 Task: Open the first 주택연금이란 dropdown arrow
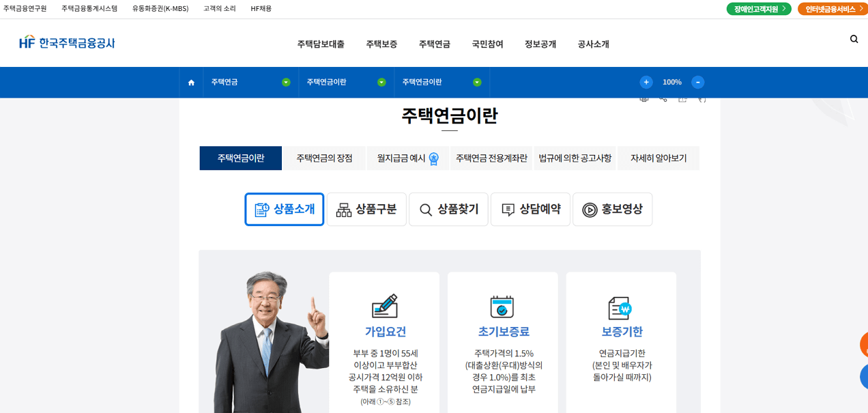(x=381, y=82)
